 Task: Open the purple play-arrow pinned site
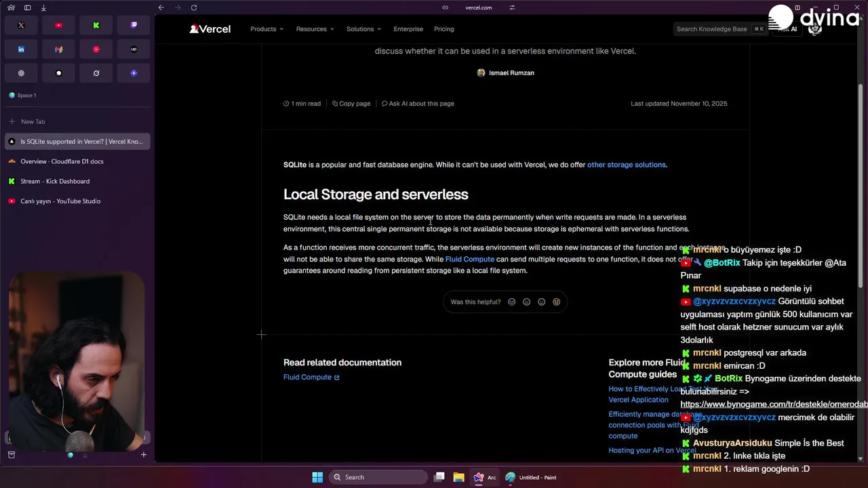(x=134, y=73)
